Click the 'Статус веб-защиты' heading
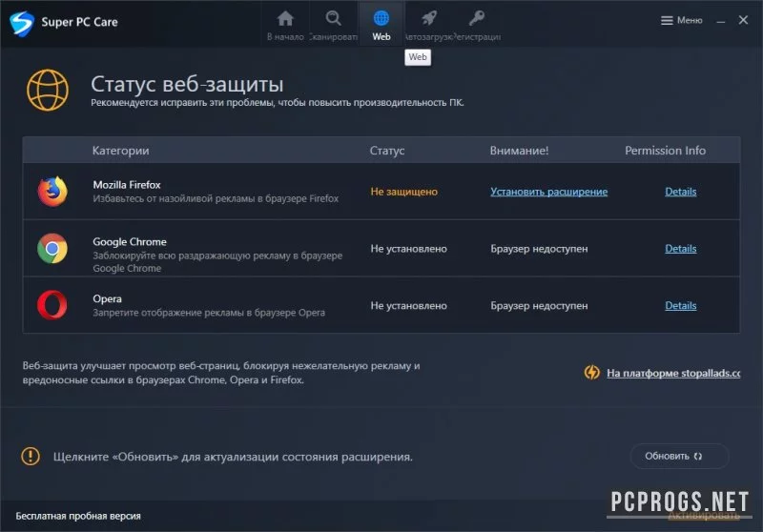This screenshot has width=763, height=532. 187,84
